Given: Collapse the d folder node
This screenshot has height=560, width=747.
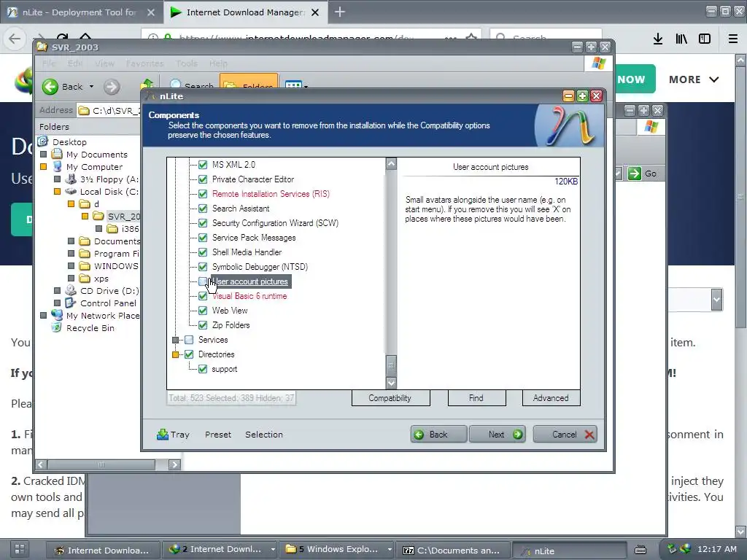Looking at the screenshot, I should click(71, 204).
